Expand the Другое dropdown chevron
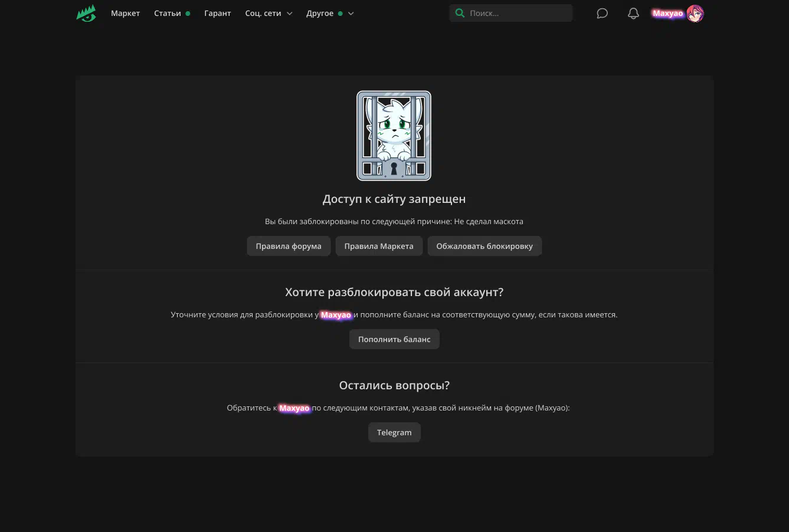The width and height of the screenshot is (789, 532). click(351, 14)
